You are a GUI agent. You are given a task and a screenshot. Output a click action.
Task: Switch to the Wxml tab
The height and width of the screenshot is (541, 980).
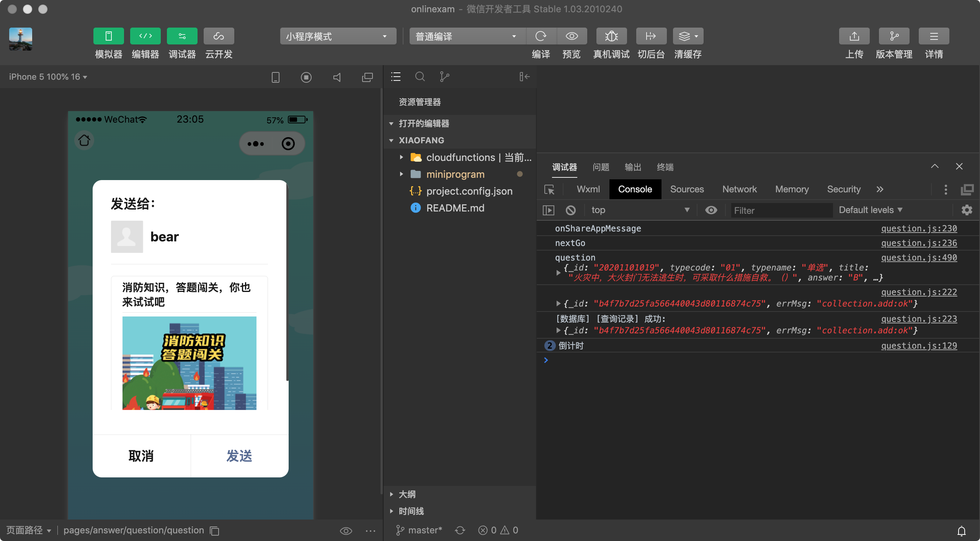pos(588,189)
